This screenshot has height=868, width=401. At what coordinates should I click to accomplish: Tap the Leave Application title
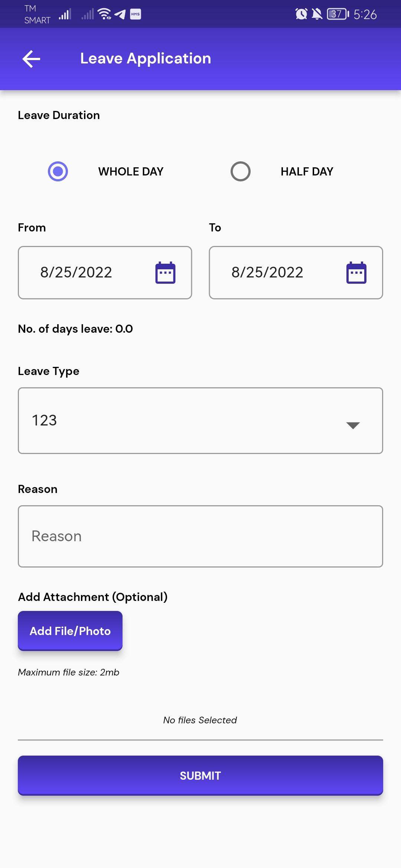[146, 59]
